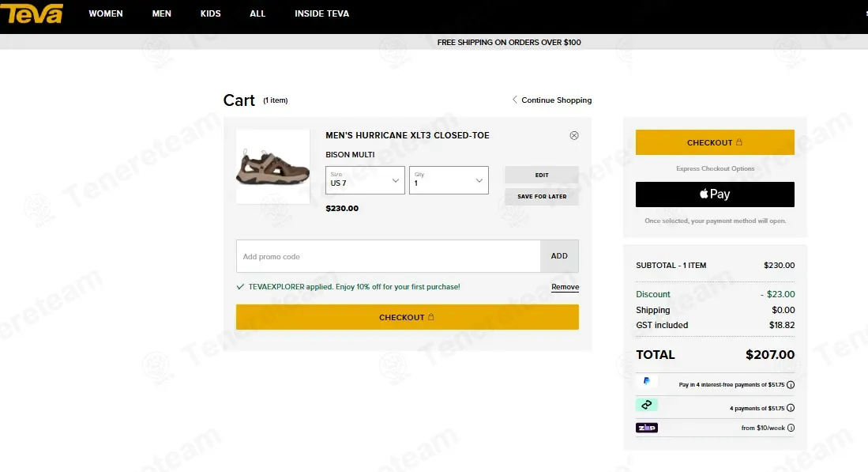Open PayPal payments info icon
The width and height of the screenshot is (868, 472).
(x=791, y=384)
